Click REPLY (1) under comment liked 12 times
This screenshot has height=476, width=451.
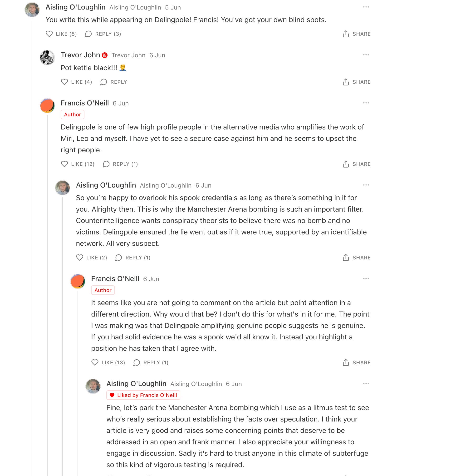coord(120,164)
